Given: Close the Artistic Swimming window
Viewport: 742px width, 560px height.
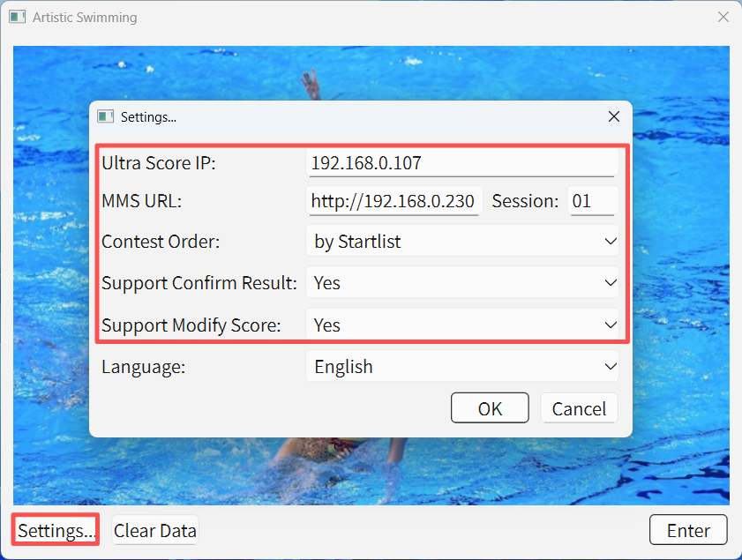Looking at the screenshot, I should [x=723, y=17].
